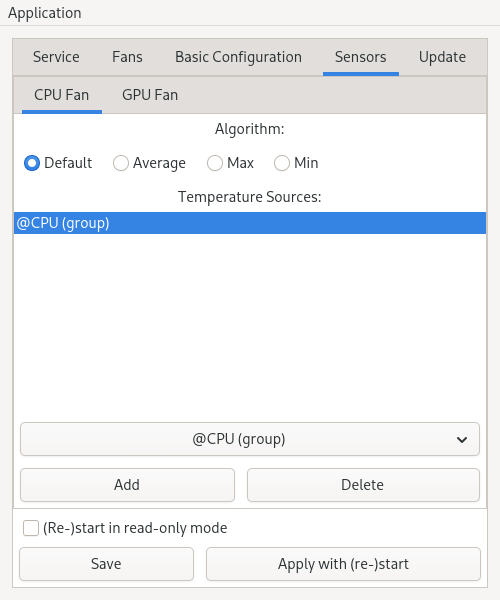500x600 pixels.
Task: Select the Sensors tab
Action: coord(360,57)
